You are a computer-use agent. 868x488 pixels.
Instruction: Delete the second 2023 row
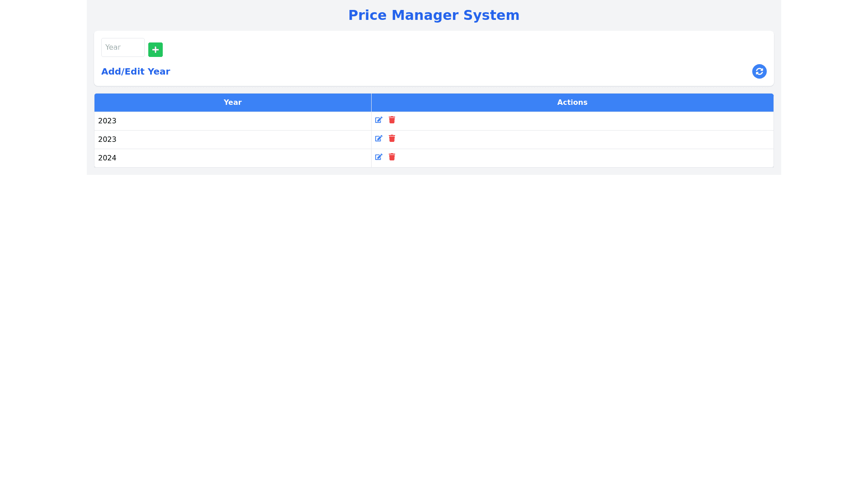[x=392, y=139]
